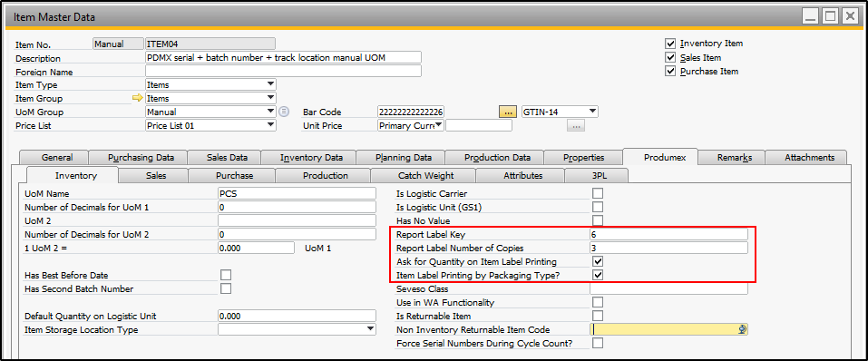
Task: Click the empty UoM 2 field
Action: tap(297, 220)
